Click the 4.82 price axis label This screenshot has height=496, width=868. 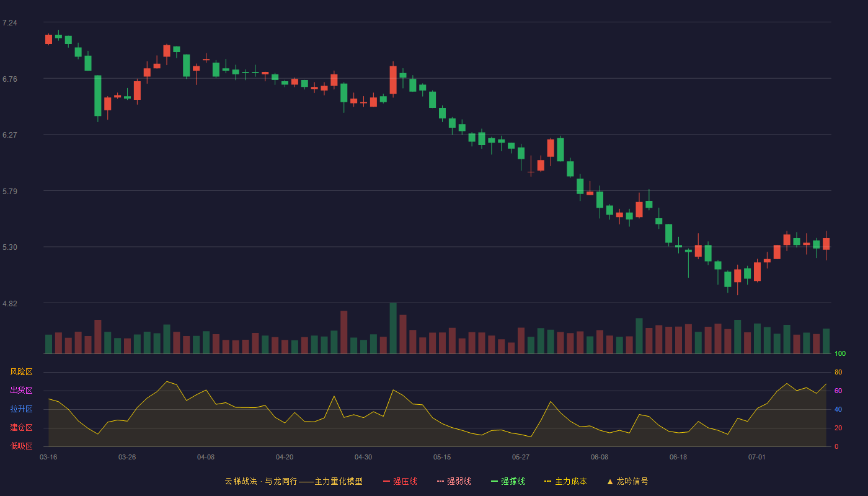click(10, 303)
